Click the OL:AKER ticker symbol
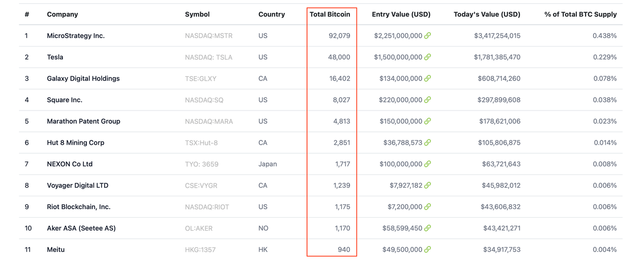The height and width of the screenshot is (259, 644). point(199,228)
